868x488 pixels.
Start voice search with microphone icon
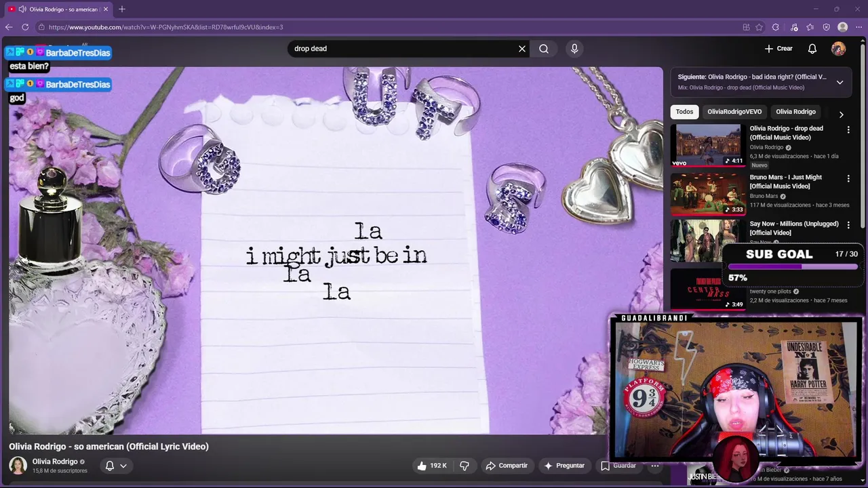(x=574, y=49)
